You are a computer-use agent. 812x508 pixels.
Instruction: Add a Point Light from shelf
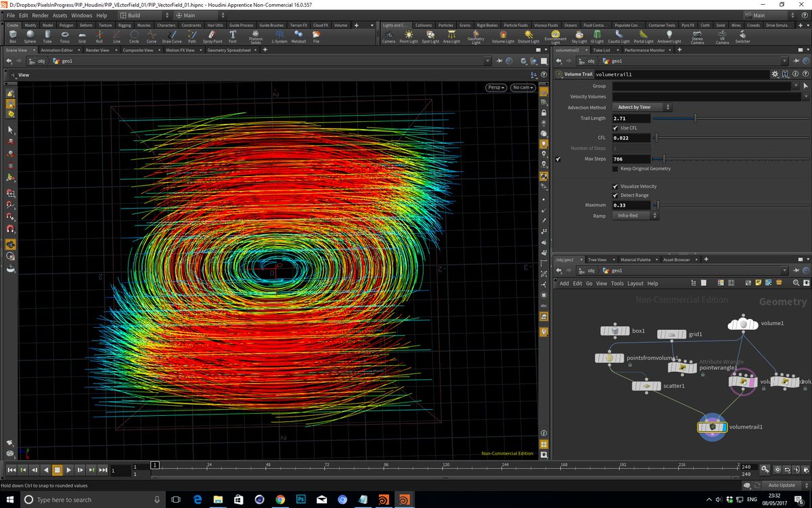coord(409,36)
